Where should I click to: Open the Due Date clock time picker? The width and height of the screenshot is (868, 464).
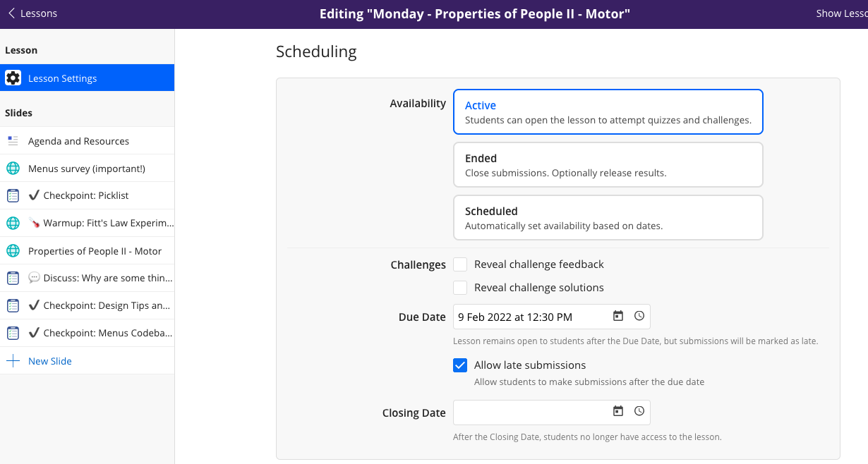pyautogui.click(x=639, y=317)
